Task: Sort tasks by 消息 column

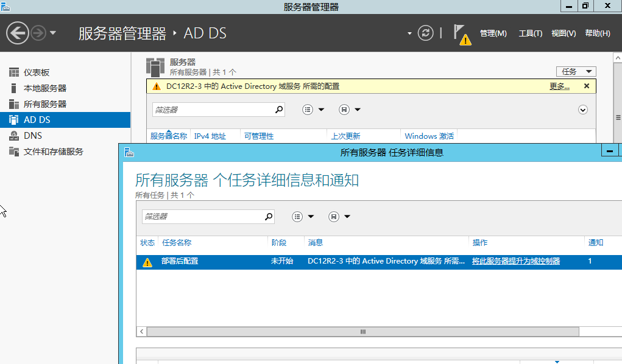Action: point(316,243)
